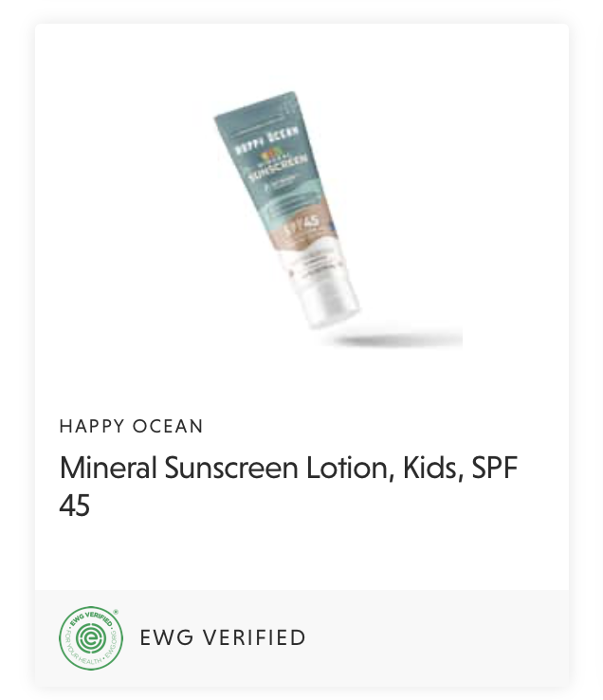Click the 'SUNSCREEN' wording on the tube
Viewport: 603px width, 700px height.
pos(279,168)
